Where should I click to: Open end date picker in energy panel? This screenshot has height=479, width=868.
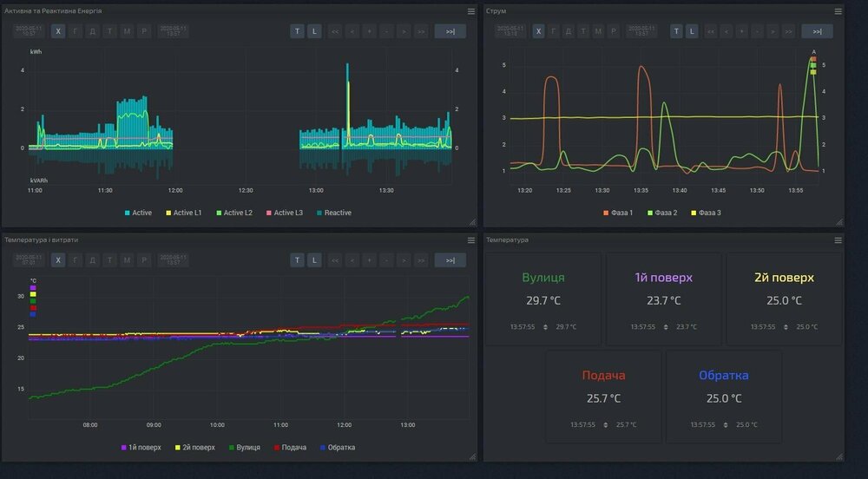point(174,31)
